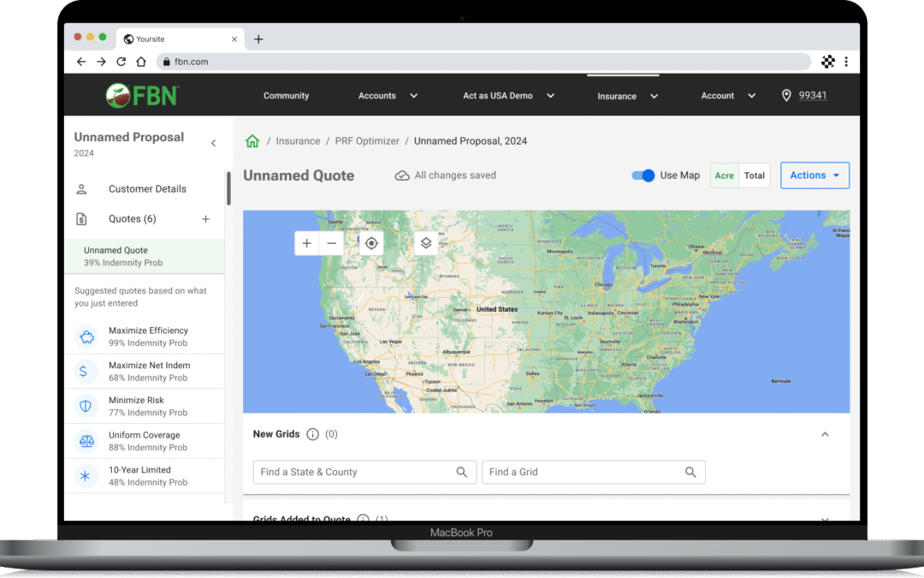Open the Accounts menu
Viewport: 924px width, 578px height.
pos(377,96)
